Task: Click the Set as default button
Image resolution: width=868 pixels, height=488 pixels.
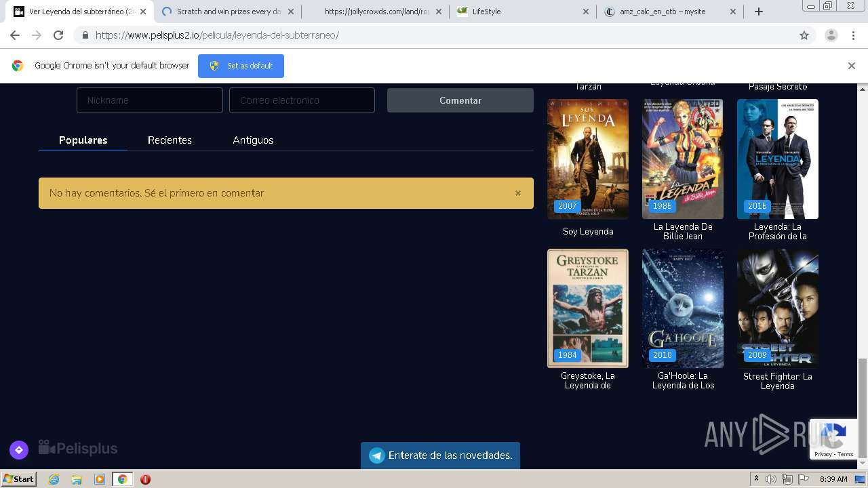Action: coord(241,66)
